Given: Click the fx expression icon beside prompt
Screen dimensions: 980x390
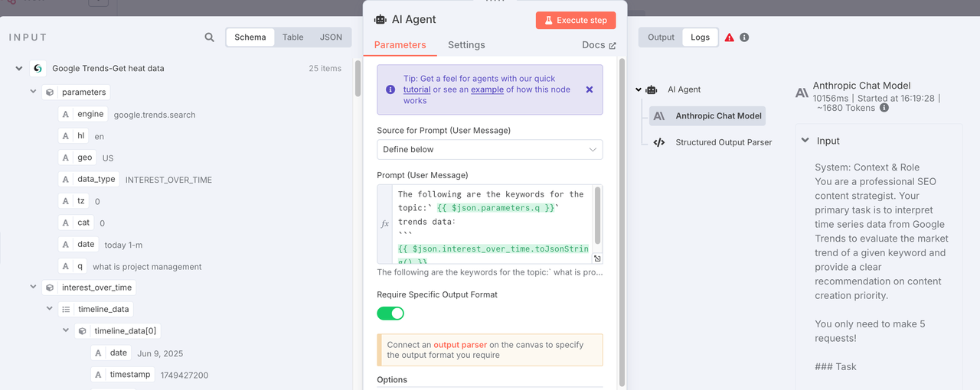Looking at the screenshot, I should pyautogui.click(x=385, y=224).
